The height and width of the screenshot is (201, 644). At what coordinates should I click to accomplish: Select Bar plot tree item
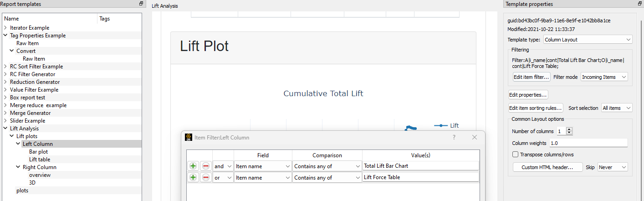click(x=39, y=152)
